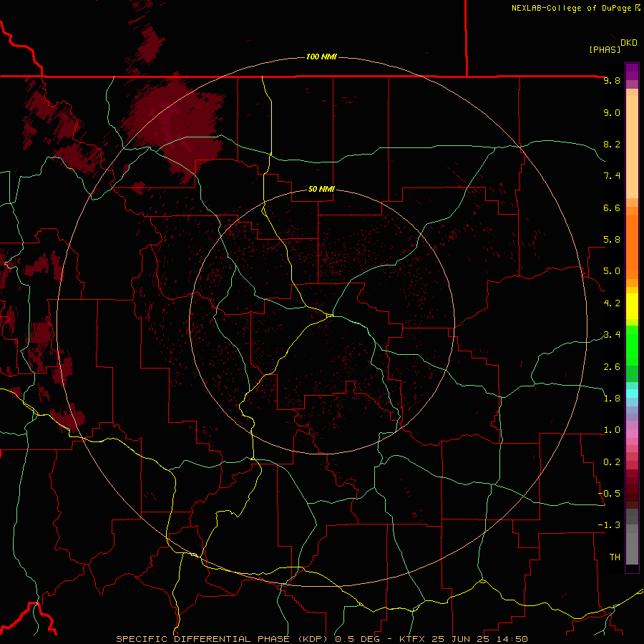Pick the light peach segment of color bar
The width and height of the screenshot is (644, 644).
point(632,147)
